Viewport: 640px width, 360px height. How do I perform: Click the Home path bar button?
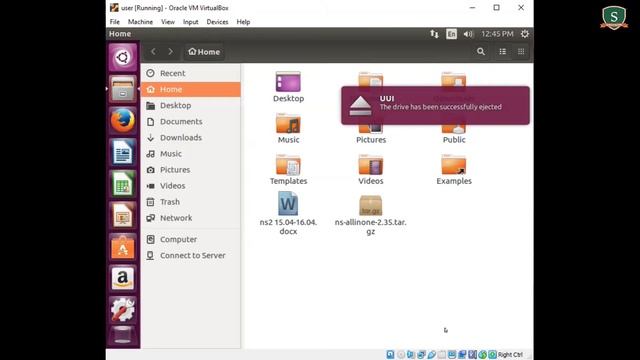coord(204,52)
